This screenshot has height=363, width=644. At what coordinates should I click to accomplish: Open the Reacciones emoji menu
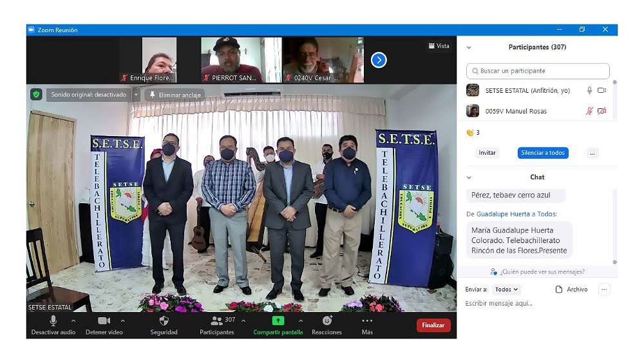pyautogui.click(x=327, y=320)
